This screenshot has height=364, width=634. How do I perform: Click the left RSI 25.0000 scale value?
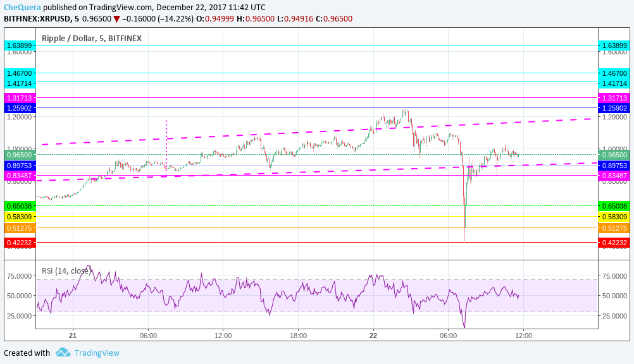click(x=19, y=315)
